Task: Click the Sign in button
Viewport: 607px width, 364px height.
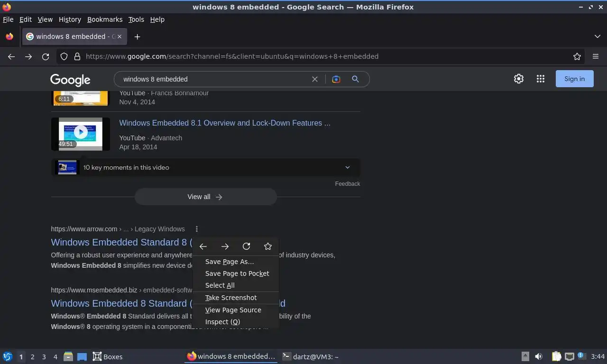Action: coord(575,79)
